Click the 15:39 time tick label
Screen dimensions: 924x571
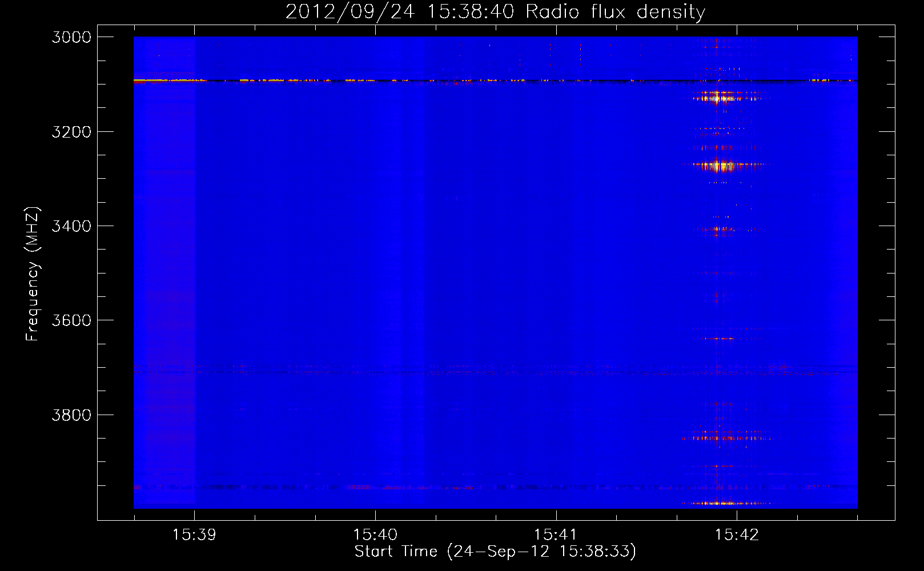click(195, 534)
